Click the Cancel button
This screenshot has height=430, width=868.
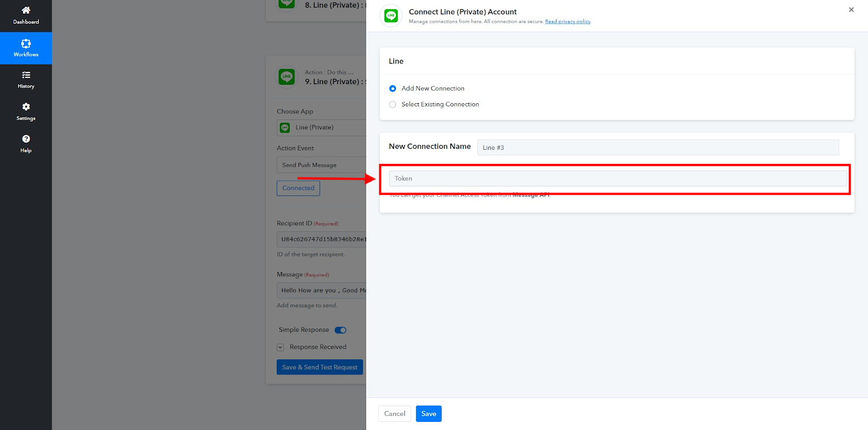coord(395,414)
